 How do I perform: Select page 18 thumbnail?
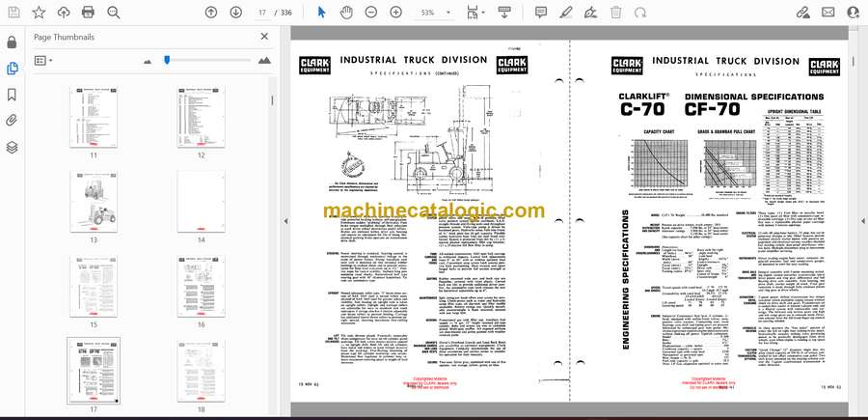[x=201, y=371]
